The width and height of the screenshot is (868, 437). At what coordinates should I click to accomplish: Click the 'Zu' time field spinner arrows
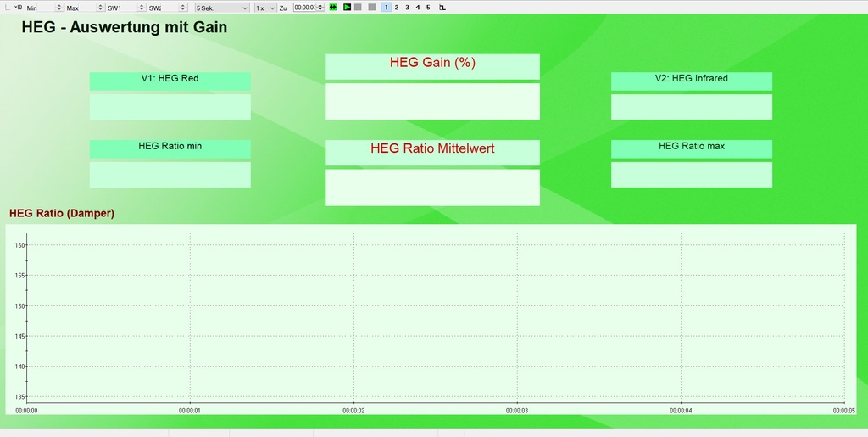[320, 8]
